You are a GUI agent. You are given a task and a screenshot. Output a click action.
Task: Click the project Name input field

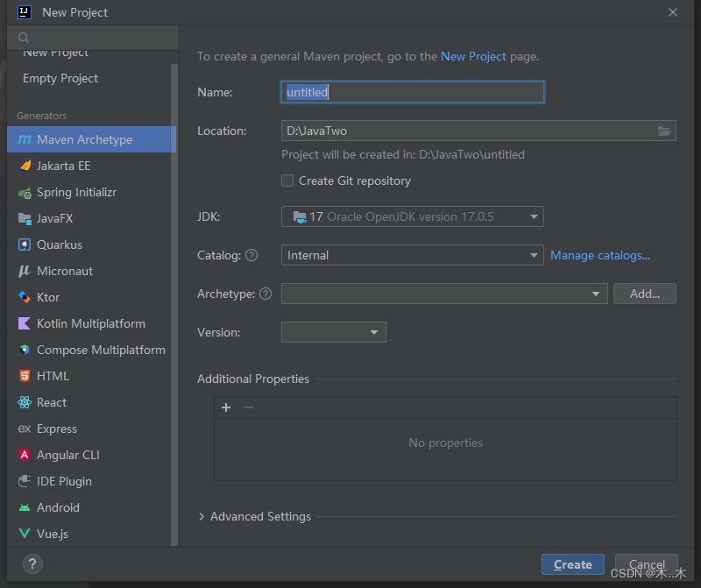click(412, 92)
